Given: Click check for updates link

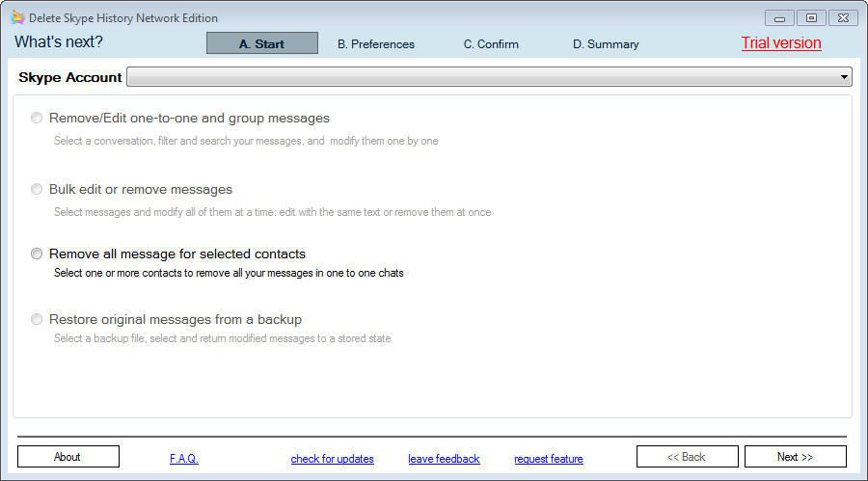Looking at the screenshot, I should click(332, 459).
